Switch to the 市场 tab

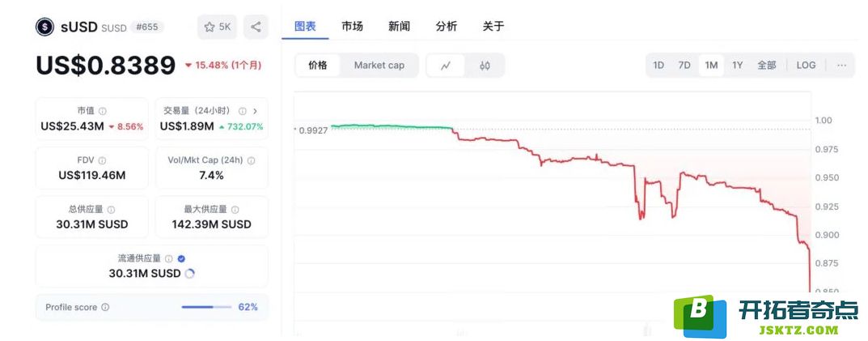tap(352, 26)
